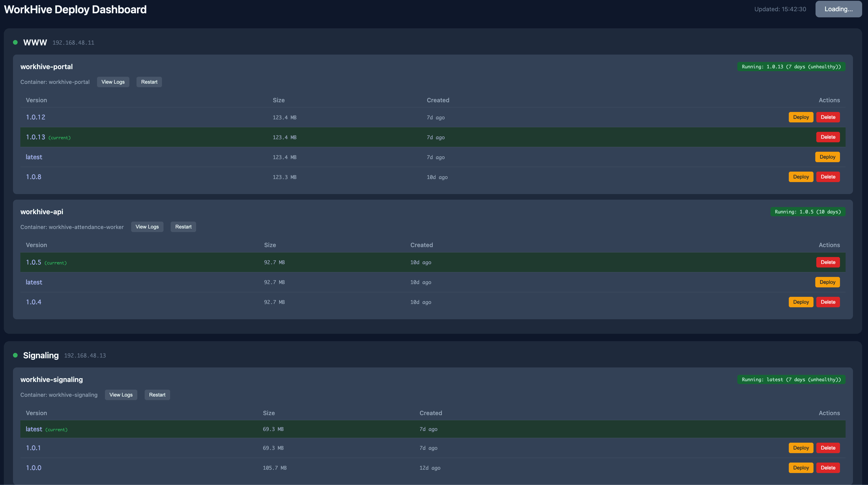Delete current version 1.0.13 of workhive-portal

[828, 137]
